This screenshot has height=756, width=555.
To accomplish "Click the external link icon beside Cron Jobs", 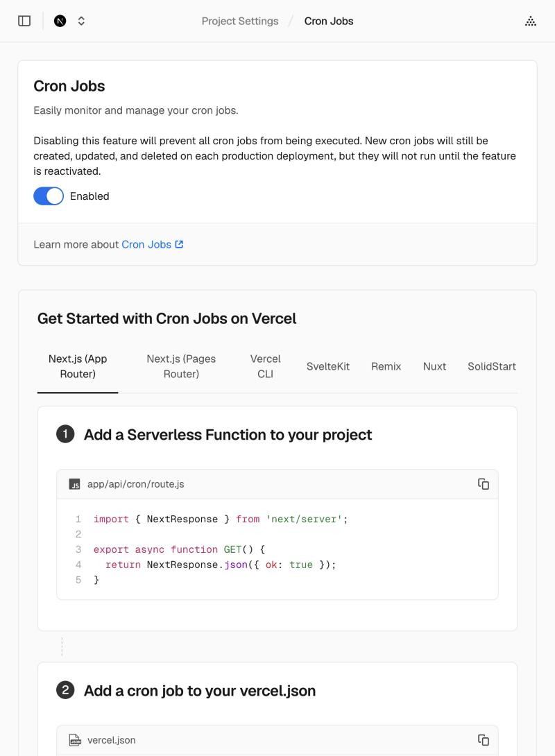I will point(179,244).
